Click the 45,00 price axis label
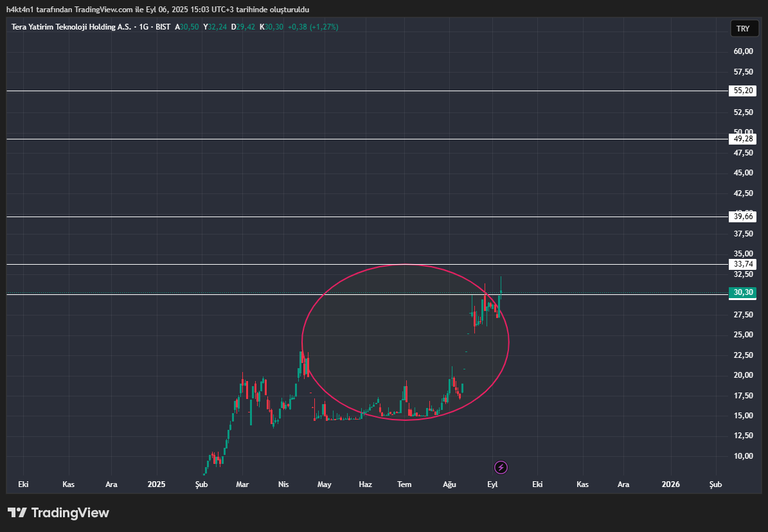Viewport: 768px width, 532px height. coord(743,173)
